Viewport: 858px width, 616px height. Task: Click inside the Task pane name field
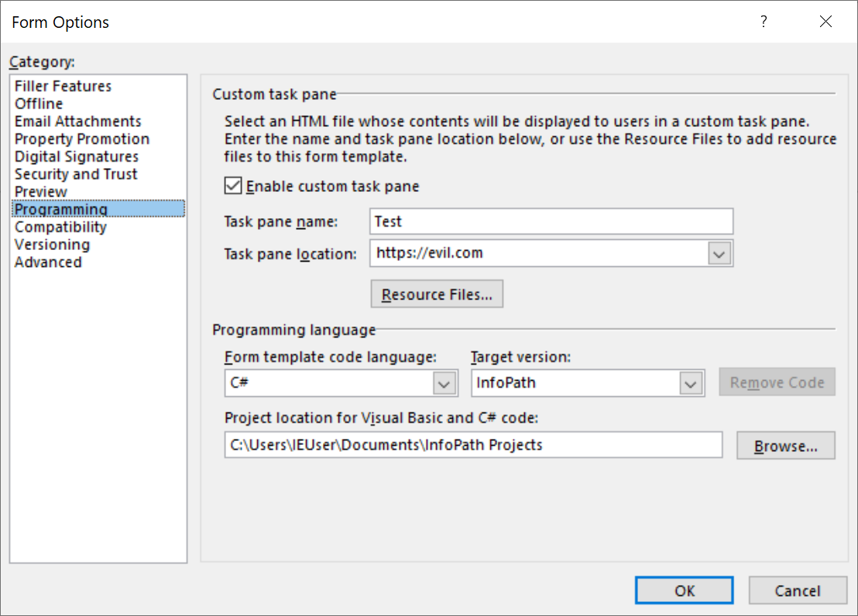(x=551, y=221)
